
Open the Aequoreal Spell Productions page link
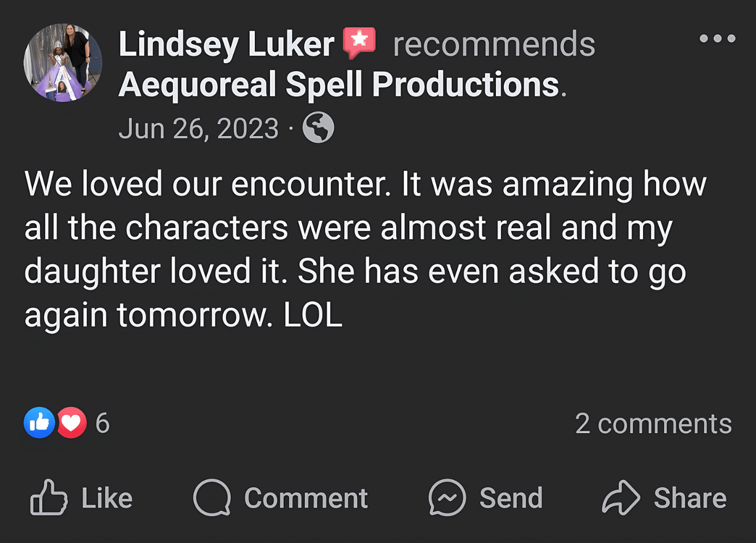(x=338, y=85)
